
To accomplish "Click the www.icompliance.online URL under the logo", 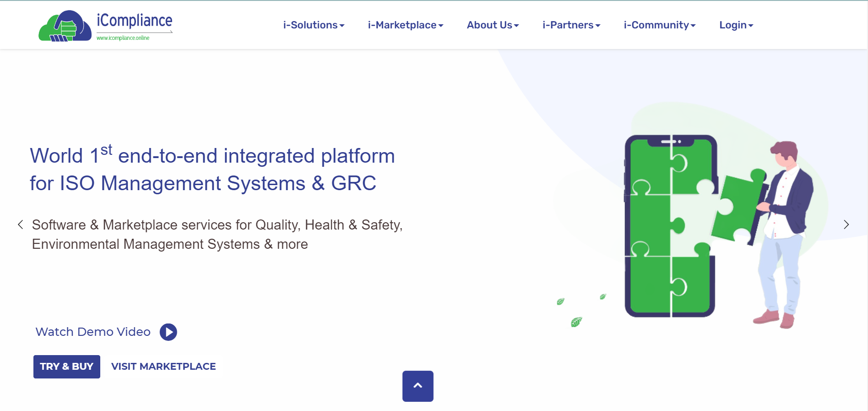I will point(123,38).
